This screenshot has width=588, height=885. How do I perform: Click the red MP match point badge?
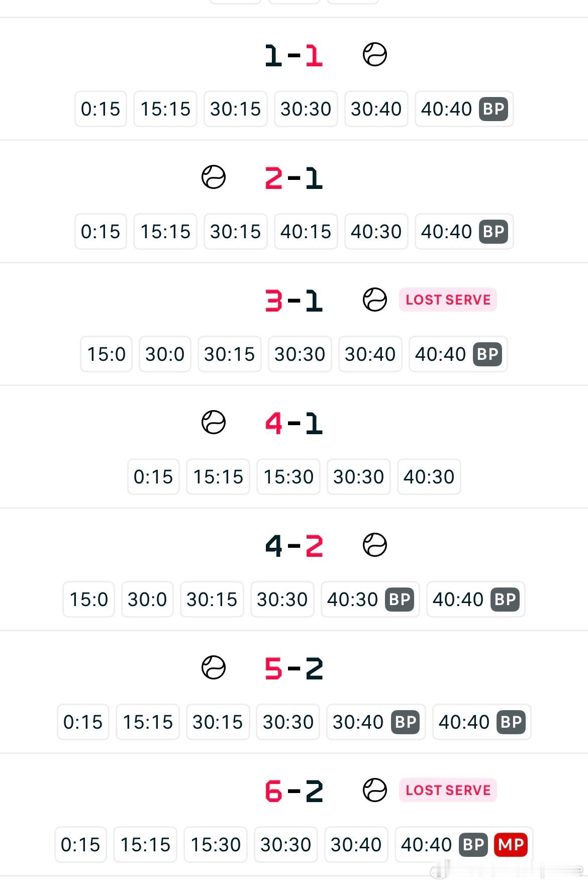coord(511,844)
